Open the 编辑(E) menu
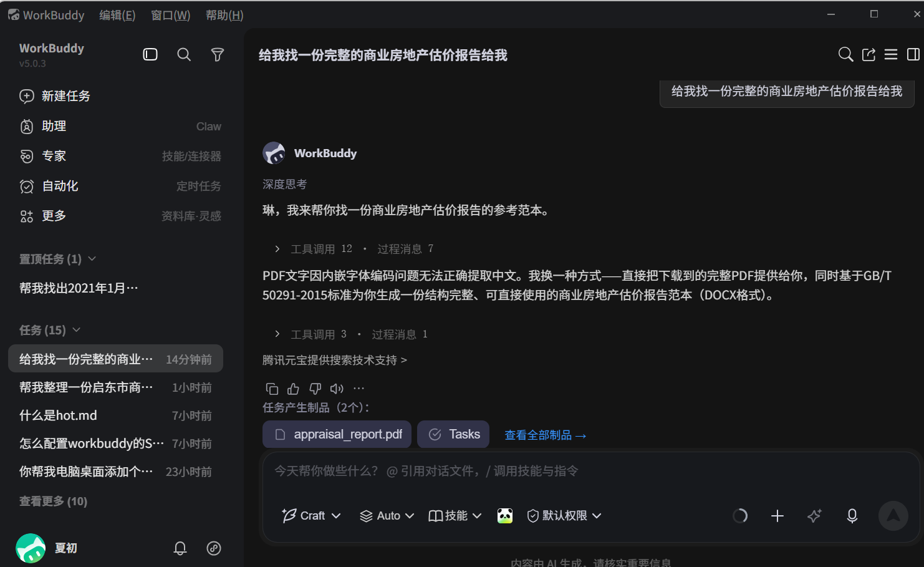The width and height of the screenshot is (924, 567). [x=117, y=15]
